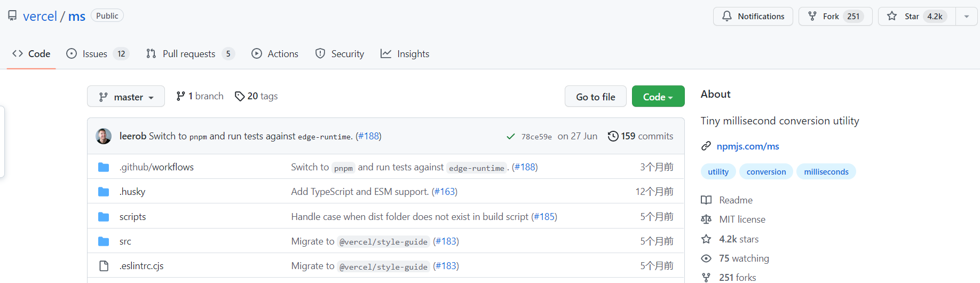Image resolution: width=980 pixels, height=283 pixels.
Task: Expand the Star lists dropdown arrow
Action: tap(966, 16)
